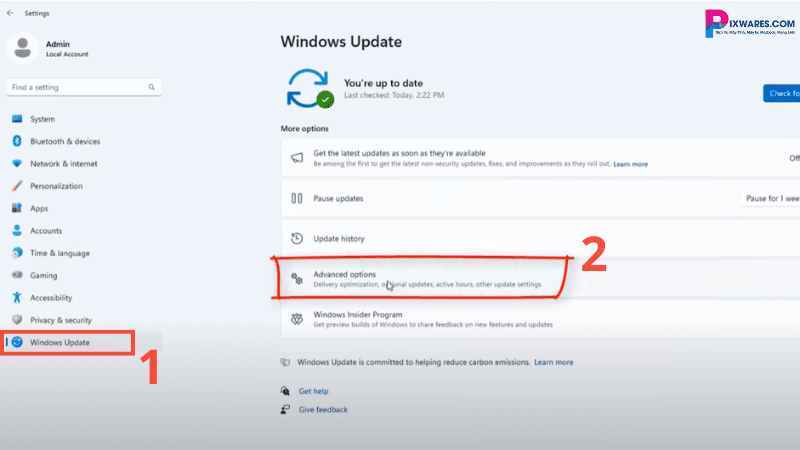This screenshot has width=800, height=450.
Task: Select Time & language in sidebar
Action: [59, 253]
